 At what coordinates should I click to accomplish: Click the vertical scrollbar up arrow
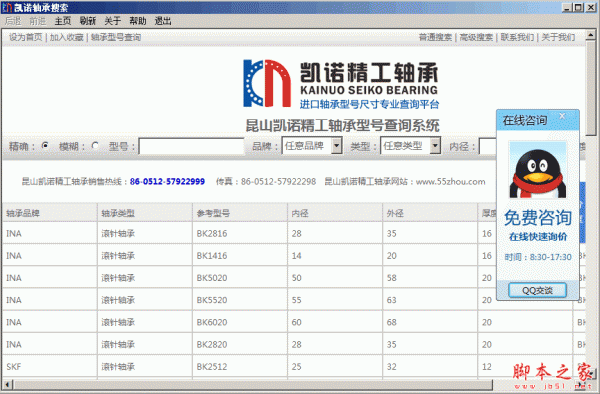tap(590, 35)
